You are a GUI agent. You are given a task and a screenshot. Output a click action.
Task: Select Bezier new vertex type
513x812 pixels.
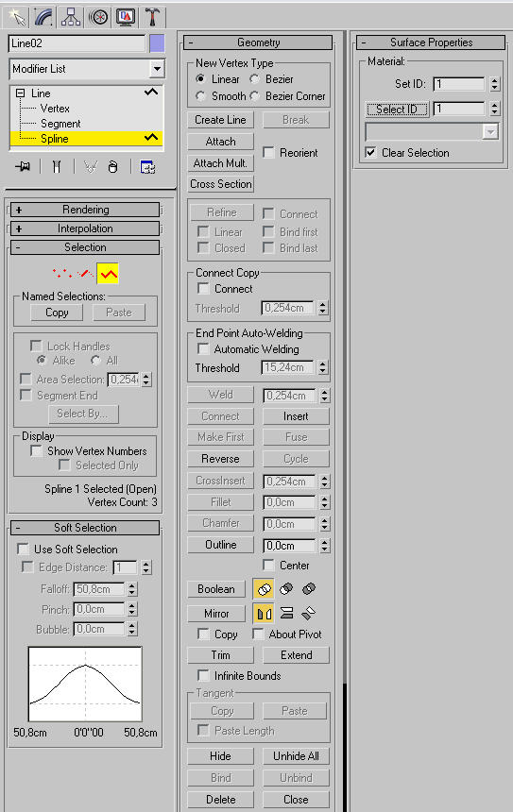click(x=254, y=78)
